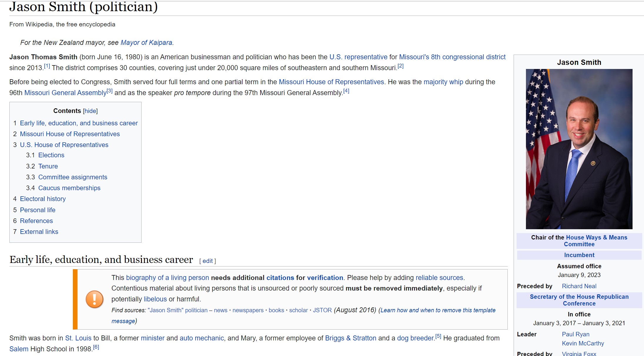Open the Salem link
This screenshot has width=644, height=356.
(19, 349)
